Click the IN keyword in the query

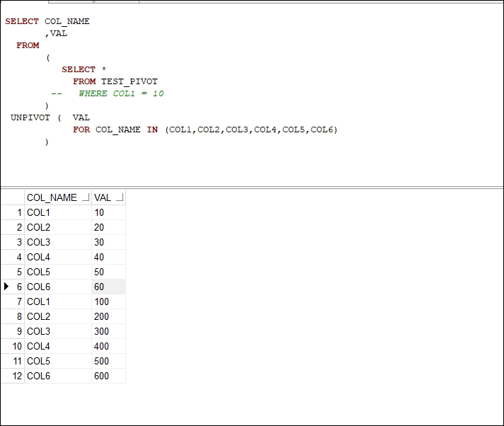pos(152,129)
